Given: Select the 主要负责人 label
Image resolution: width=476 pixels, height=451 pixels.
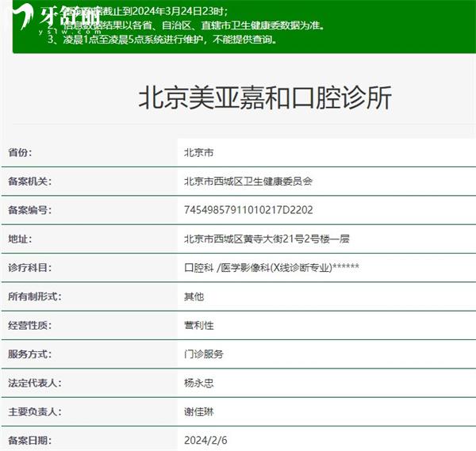Looking at the screenshot, I should [34, 412].
